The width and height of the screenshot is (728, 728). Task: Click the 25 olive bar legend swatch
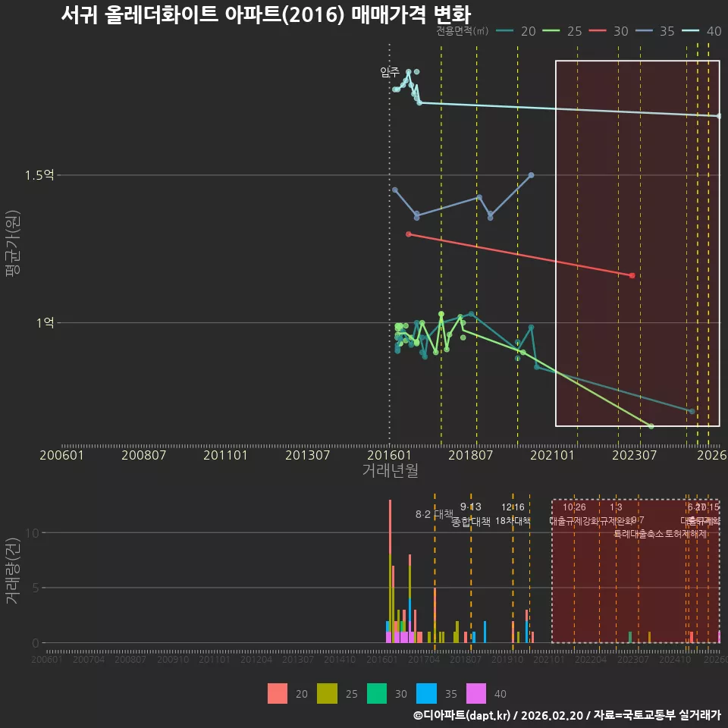tap(327, 694)
